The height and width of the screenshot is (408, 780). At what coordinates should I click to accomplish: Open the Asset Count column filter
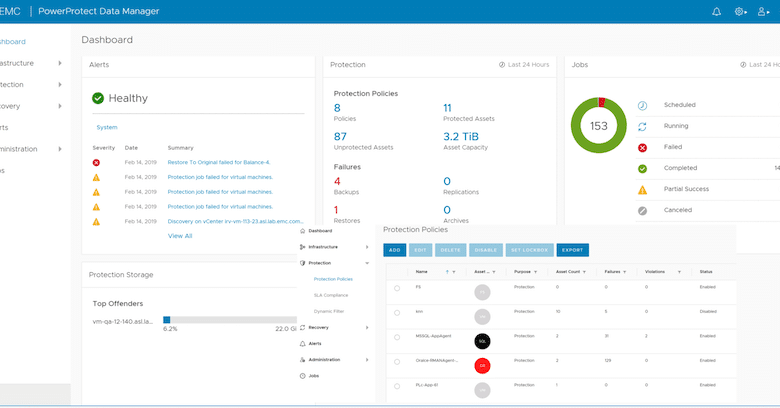pos(584,272)
